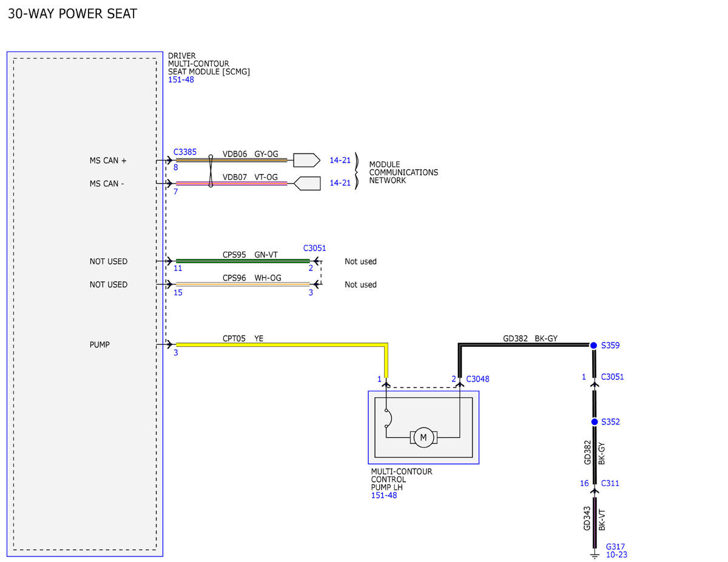
Task: Open the 151-48 link under the SCMG module label
Action: pos(181,79)
